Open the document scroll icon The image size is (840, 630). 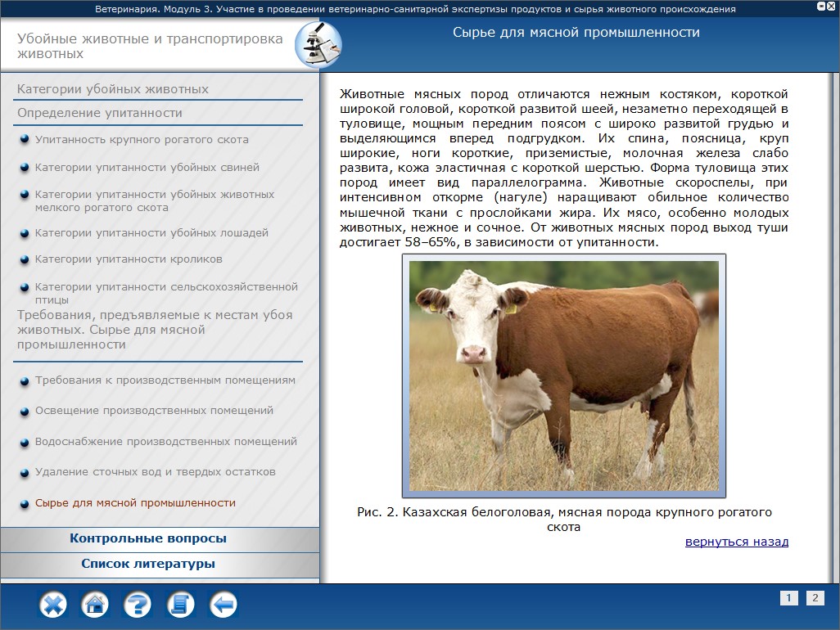point(180,605)
